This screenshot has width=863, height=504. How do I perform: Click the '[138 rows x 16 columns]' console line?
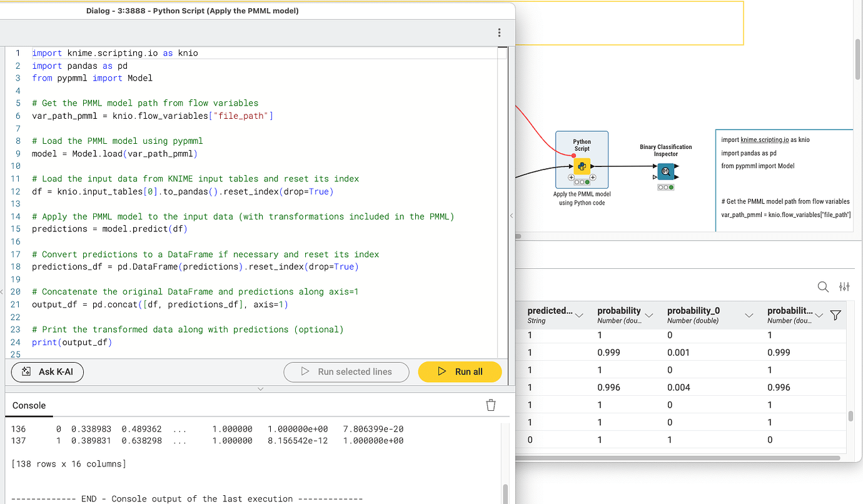(x=69, y=464)
